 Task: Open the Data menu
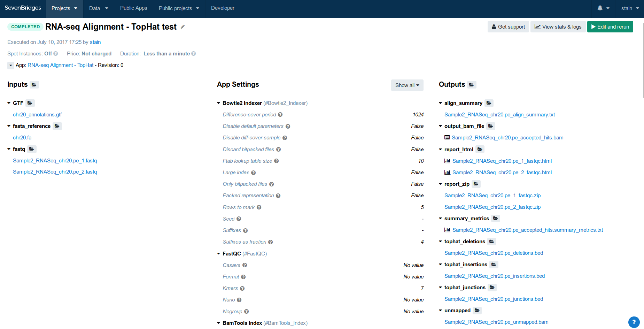99,8
